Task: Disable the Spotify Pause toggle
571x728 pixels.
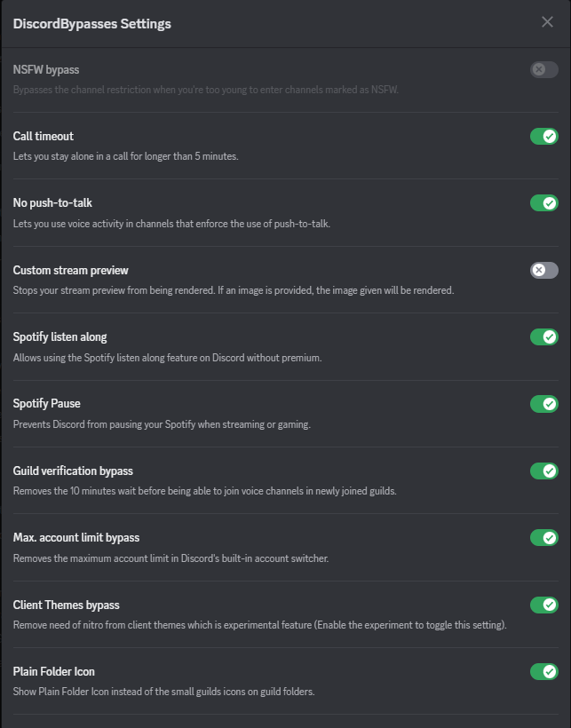Action: click(x=544, y=404)
